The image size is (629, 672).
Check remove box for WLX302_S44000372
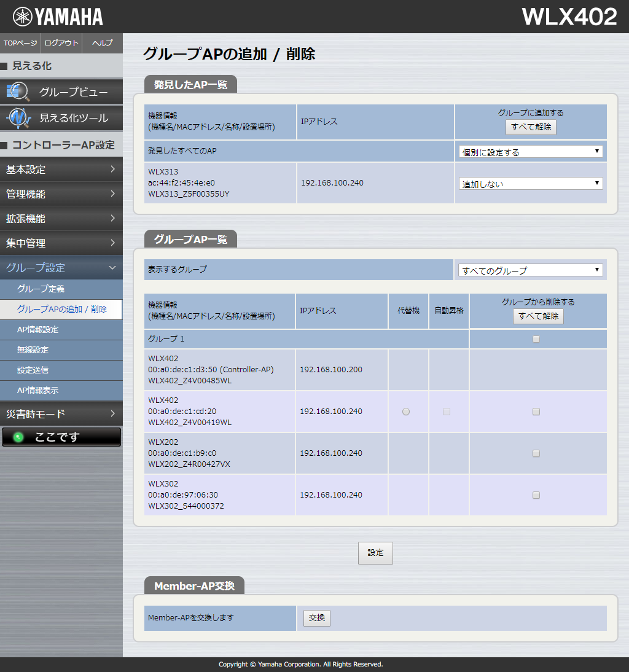click(x=536, y=495)
